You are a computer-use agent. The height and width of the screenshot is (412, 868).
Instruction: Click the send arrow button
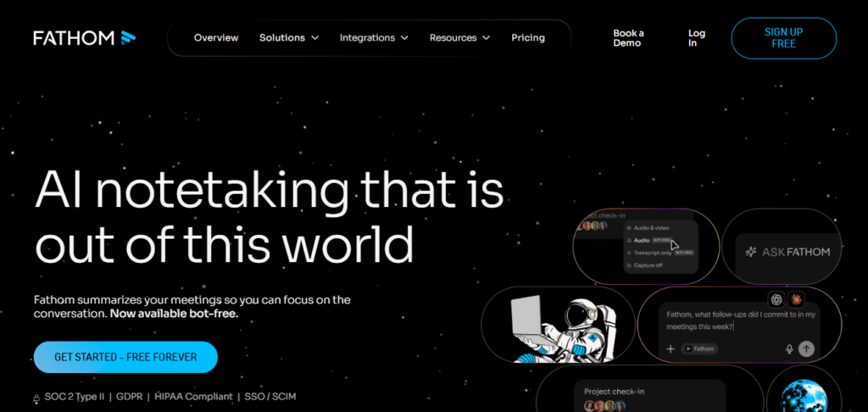807,349
